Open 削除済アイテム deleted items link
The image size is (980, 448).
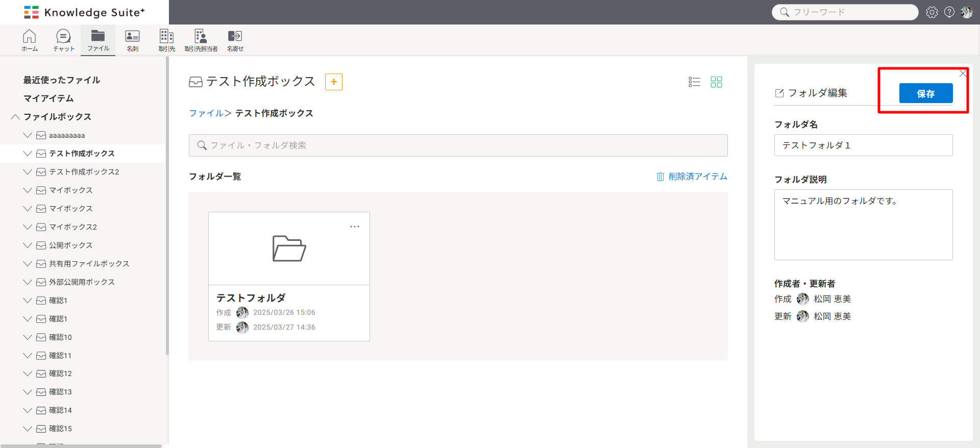pyautogui.click(x=692, y=177)
